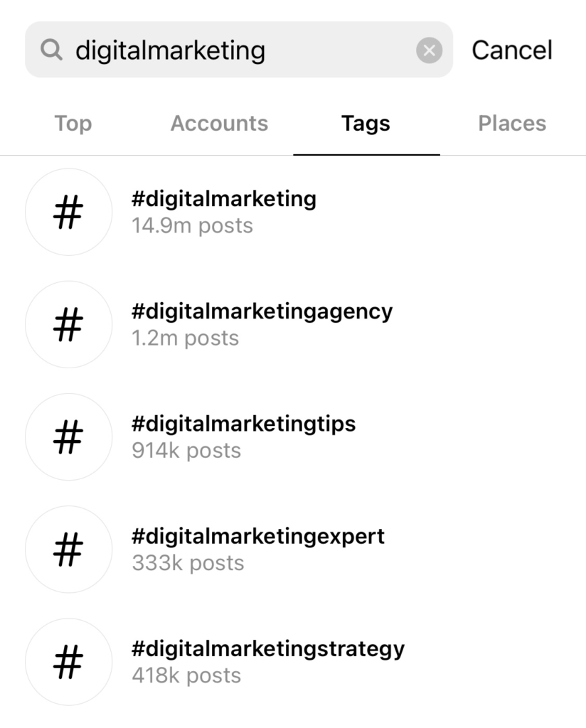Open the #digitalmarketingexpert tag result
Image resolution: width=586 pixels, height=728 pixels.
(293, 549)
